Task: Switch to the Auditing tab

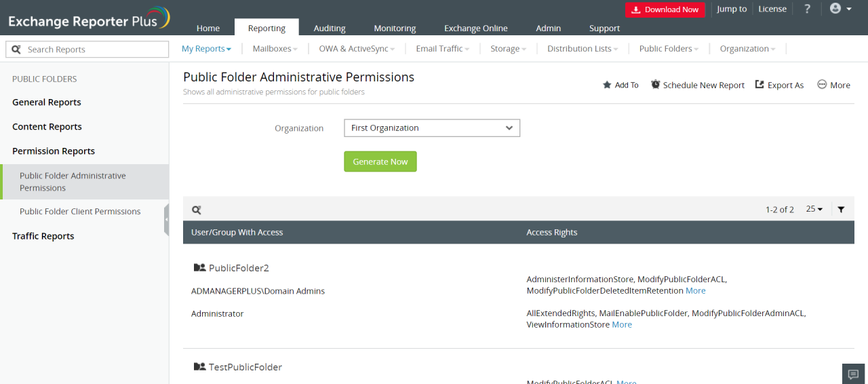Action: coord(330,28)
